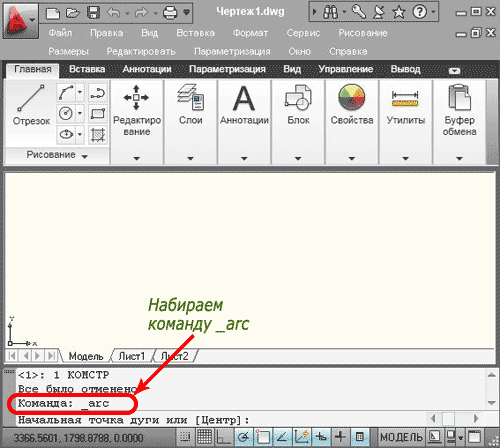Click the Open file folder icon
Viewport: 500px width, 448px height.
click(73, 13)
